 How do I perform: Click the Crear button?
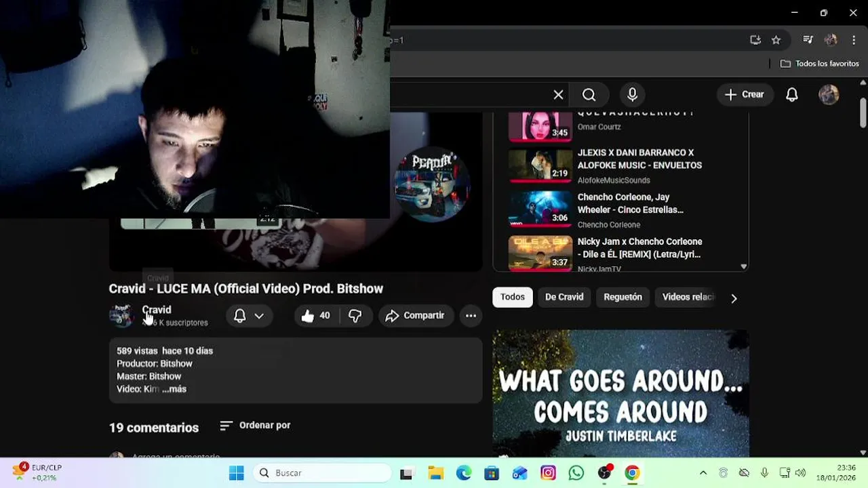point(744,95)
